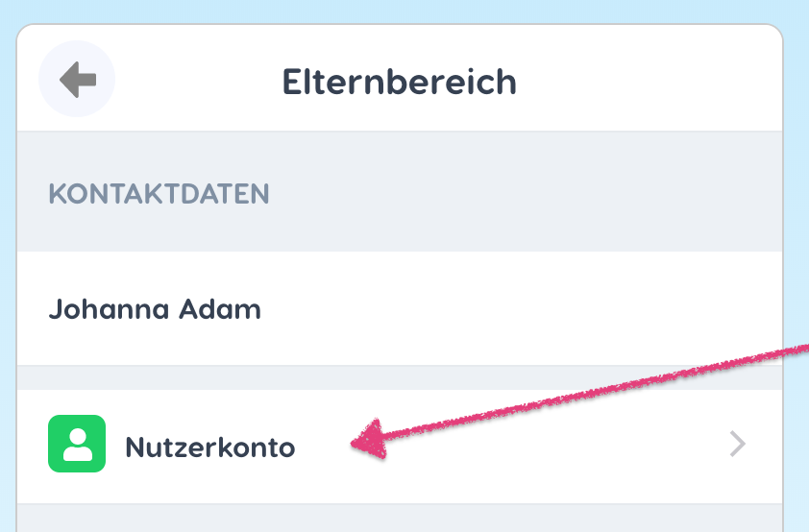Return to previous screen with left arrow
809x532 pixels.
coord(78,80)
